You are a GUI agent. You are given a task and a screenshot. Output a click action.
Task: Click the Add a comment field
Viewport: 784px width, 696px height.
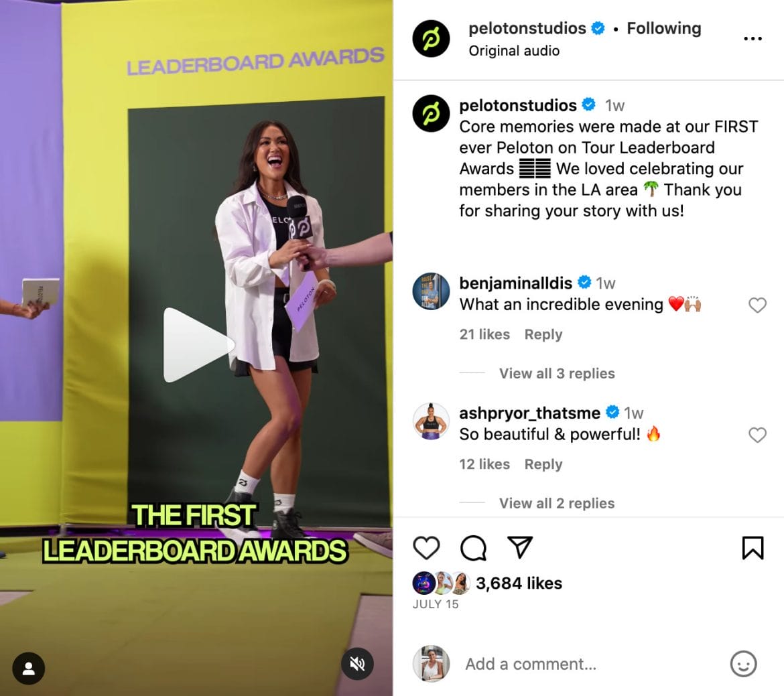point(590,664)
